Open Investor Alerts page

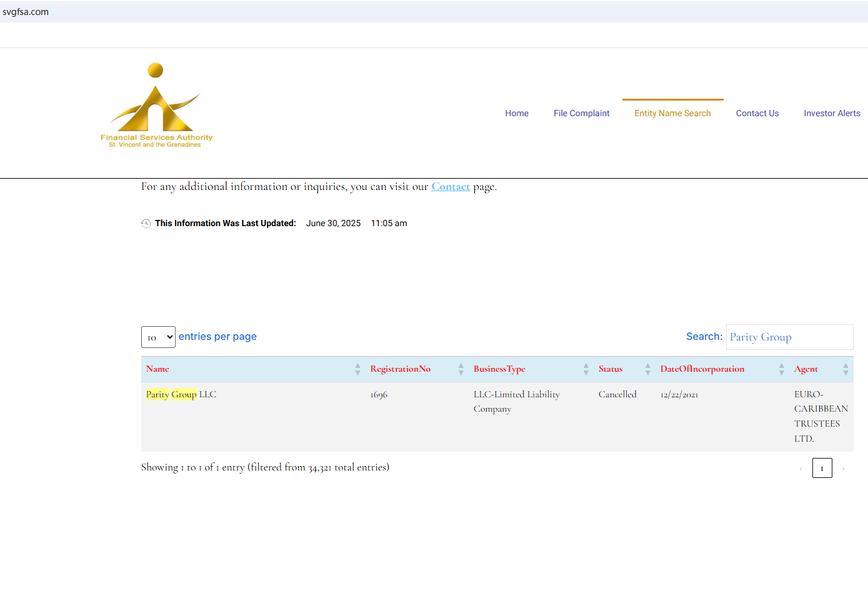coord(832,113)
